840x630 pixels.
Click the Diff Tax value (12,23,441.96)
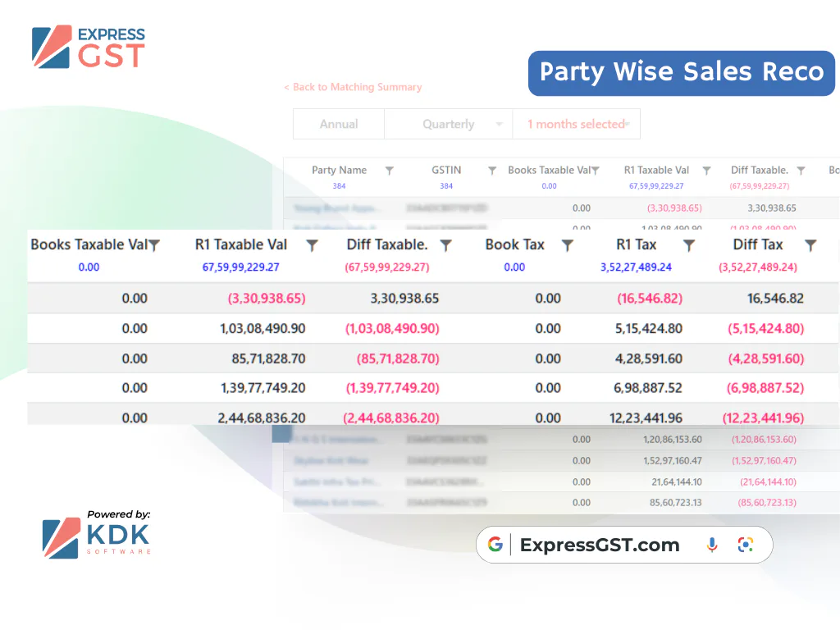click(x=764, y=418)
